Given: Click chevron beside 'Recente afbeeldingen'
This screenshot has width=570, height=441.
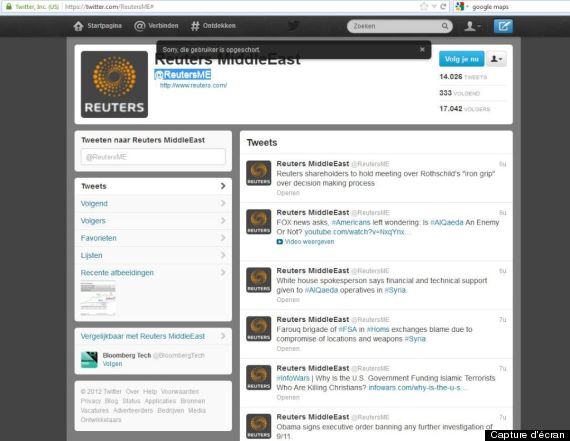Looking at the screenshot, I should pos(223,272).
